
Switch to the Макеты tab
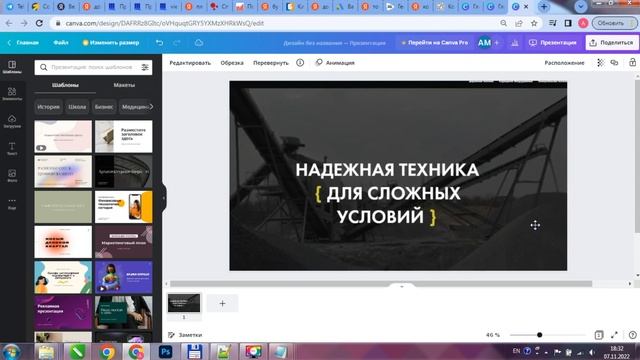click(x=124, y=85)
